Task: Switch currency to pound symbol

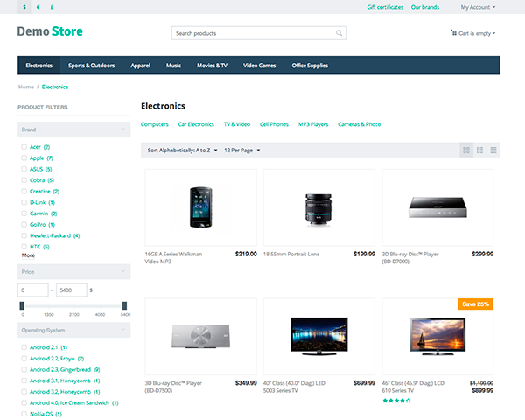Action: [52, 7]
